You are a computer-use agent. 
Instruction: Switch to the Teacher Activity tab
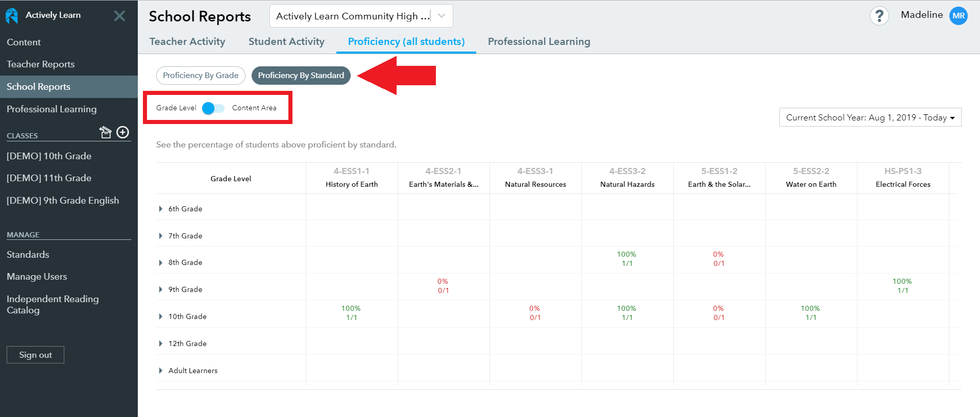[187, 42]
